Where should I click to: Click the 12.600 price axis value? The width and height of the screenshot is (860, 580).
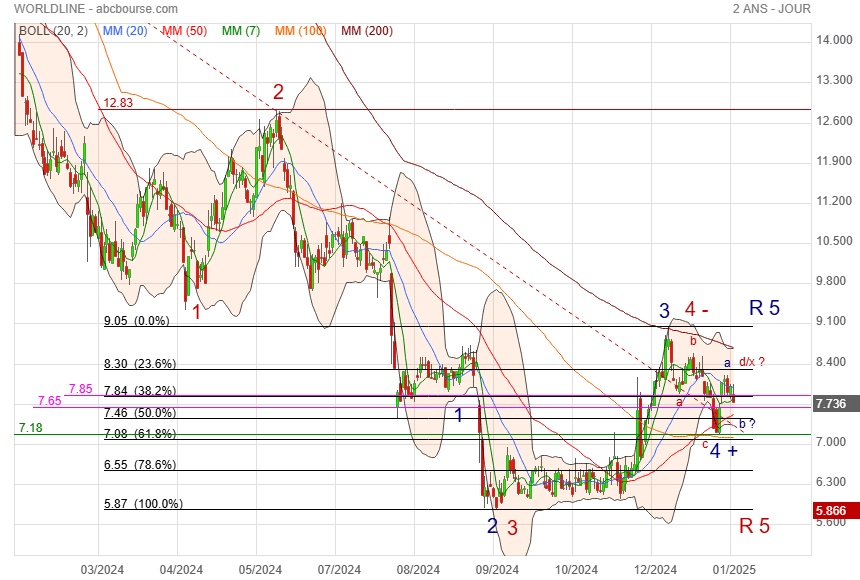(834, 121)
